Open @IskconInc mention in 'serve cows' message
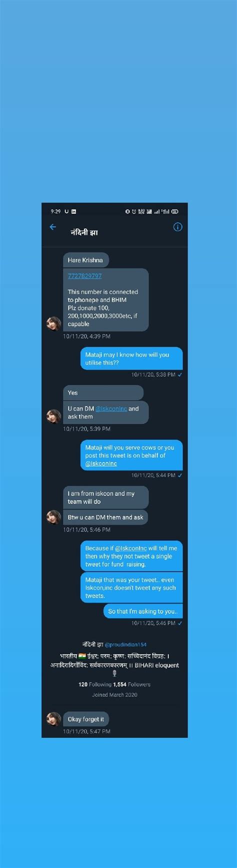The image size is (237, 868). coord(101,464)
